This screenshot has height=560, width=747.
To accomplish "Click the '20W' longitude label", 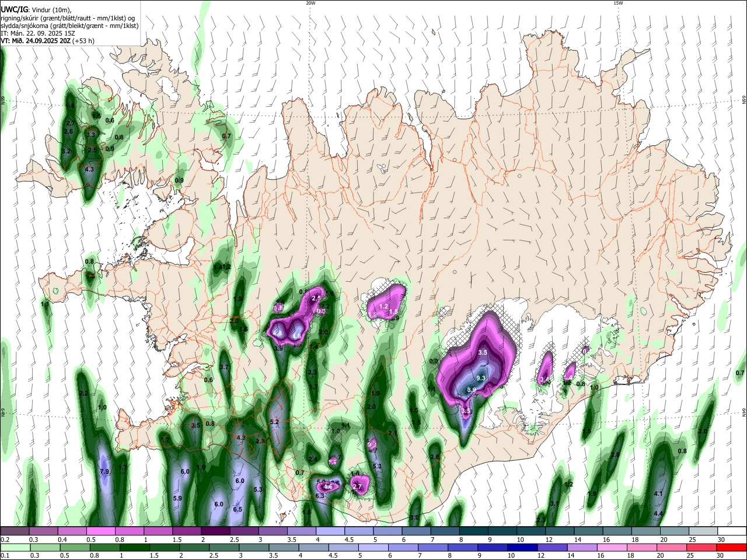I will [310, 3].
